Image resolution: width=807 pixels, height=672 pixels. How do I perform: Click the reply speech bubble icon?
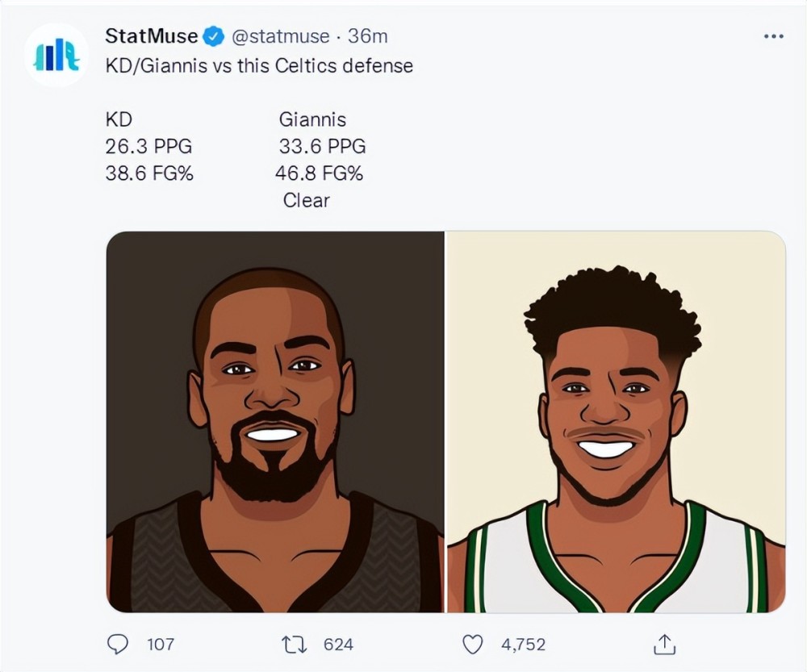pos(118,644)
